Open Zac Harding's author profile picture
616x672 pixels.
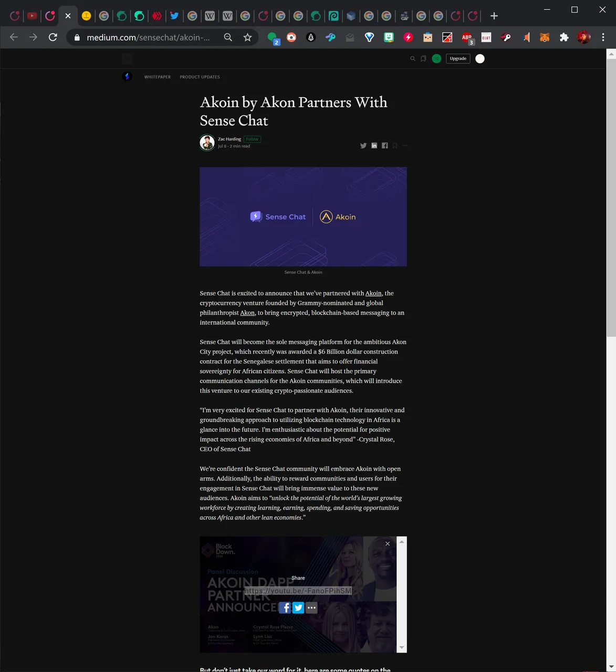pos(207,142)
